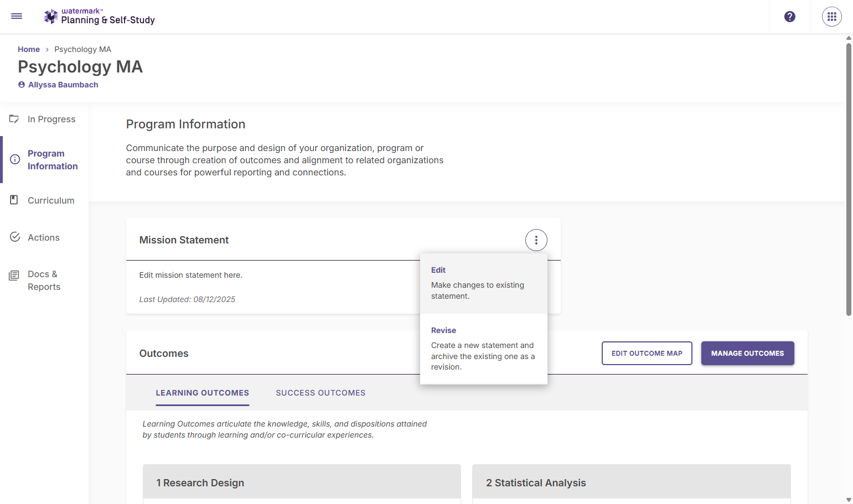Open the app launcher grid icon

click(832, 17)
